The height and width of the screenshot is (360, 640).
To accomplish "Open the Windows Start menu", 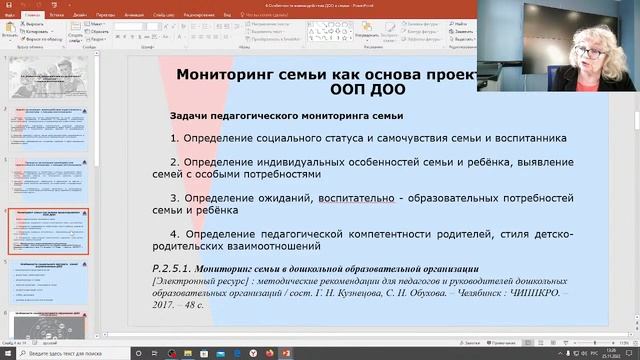I will [x=8, y=353].
